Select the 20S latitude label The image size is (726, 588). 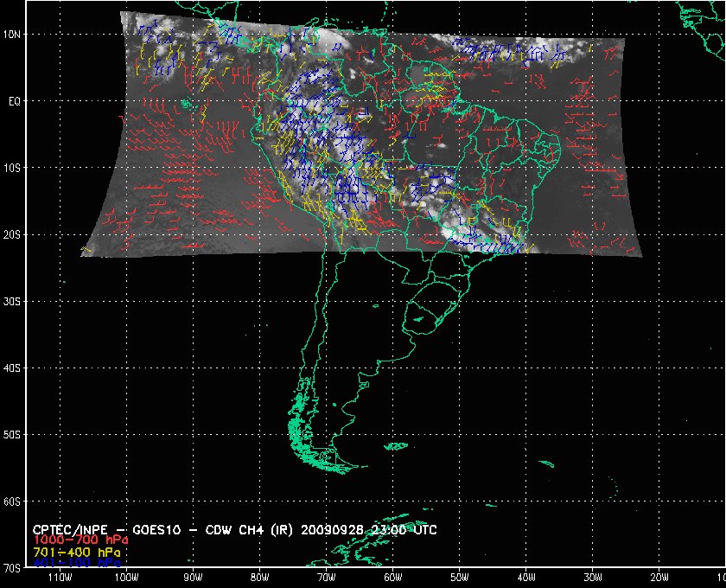[11, 234]
